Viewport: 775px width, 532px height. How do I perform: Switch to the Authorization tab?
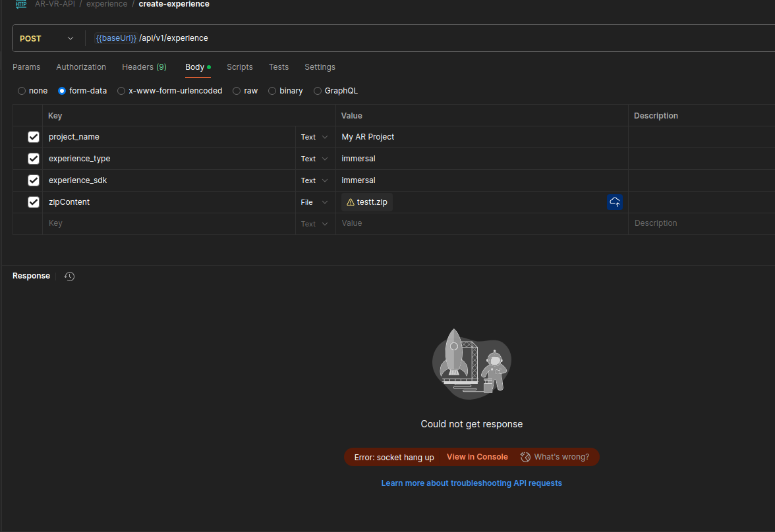(x=81, y=67)
